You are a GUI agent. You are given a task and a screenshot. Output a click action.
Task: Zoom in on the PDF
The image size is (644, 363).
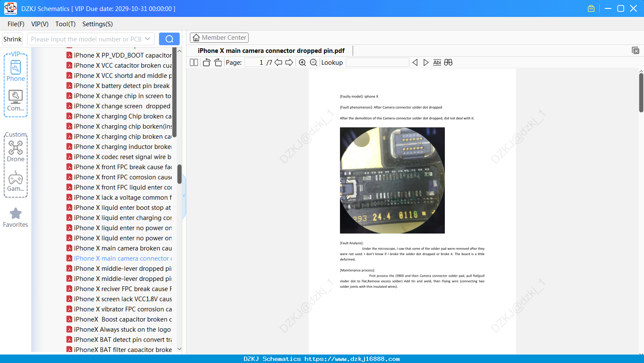302,63
